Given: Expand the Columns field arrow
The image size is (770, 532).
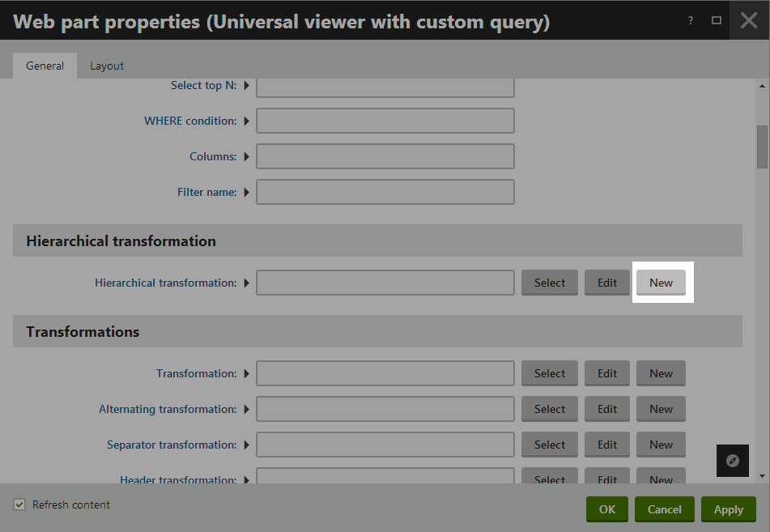Looking at the screenshot, I should [x=246, y=157].
